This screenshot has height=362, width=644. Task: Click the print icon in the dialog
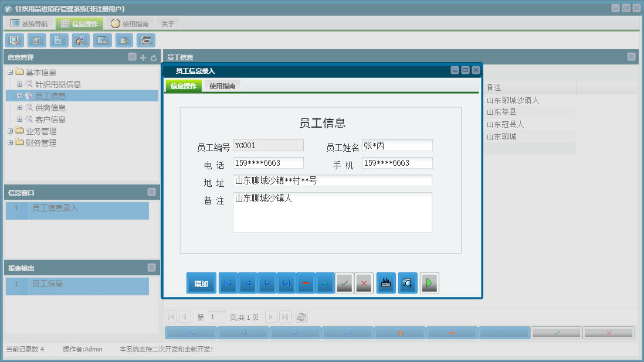[x=386, y=283]
